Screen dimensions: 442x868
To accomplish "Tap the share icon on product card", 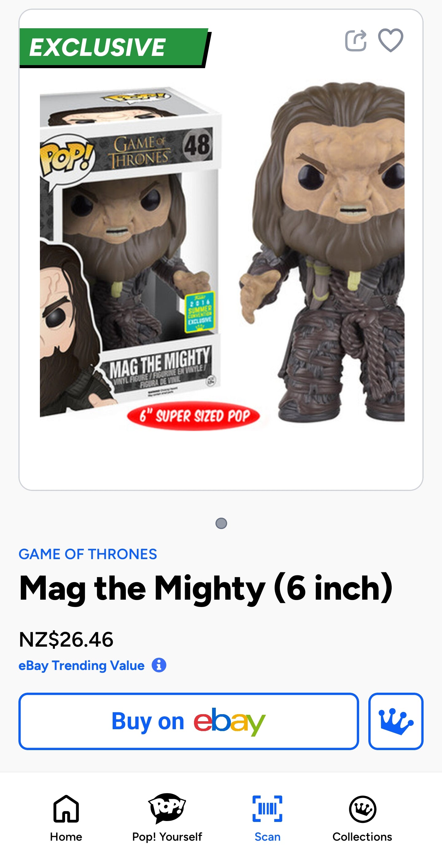I will 356,41.
